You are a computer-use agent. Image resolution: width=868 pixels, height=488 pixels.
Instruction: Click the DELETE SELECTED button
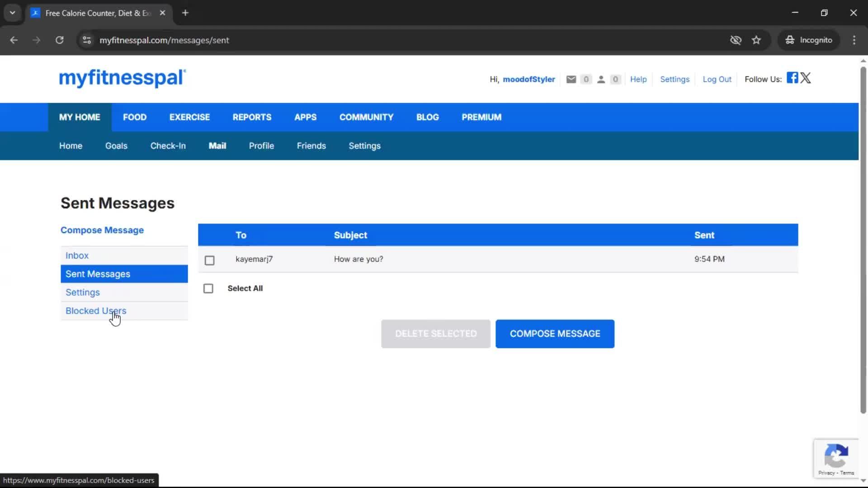pyautogui.click(x=436, y=334)
